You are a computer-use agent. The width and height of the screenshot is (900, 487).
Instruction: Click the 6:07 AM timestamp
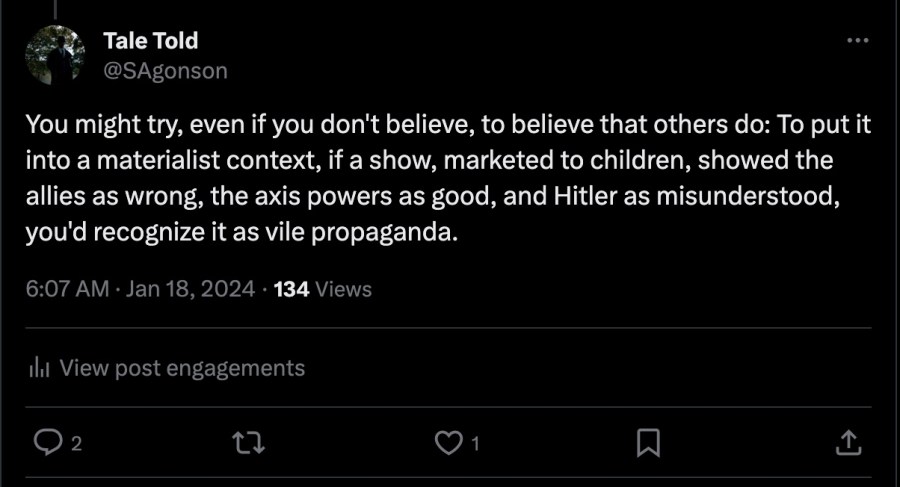pyautogui.click(x=67, y=289)
